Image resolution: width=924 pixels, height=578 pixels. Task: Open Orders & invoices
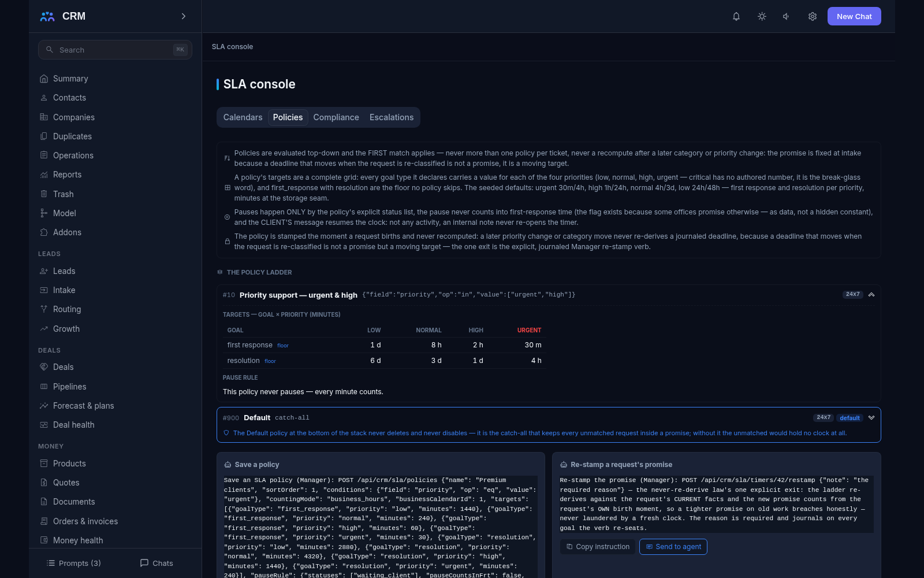click(115, 521)
